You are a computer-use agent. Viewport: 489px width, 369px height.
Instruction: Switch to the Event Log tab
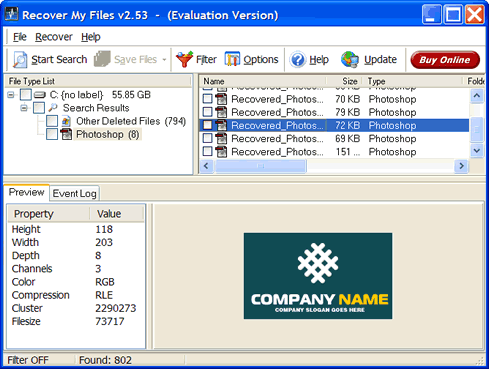[74, 193]
